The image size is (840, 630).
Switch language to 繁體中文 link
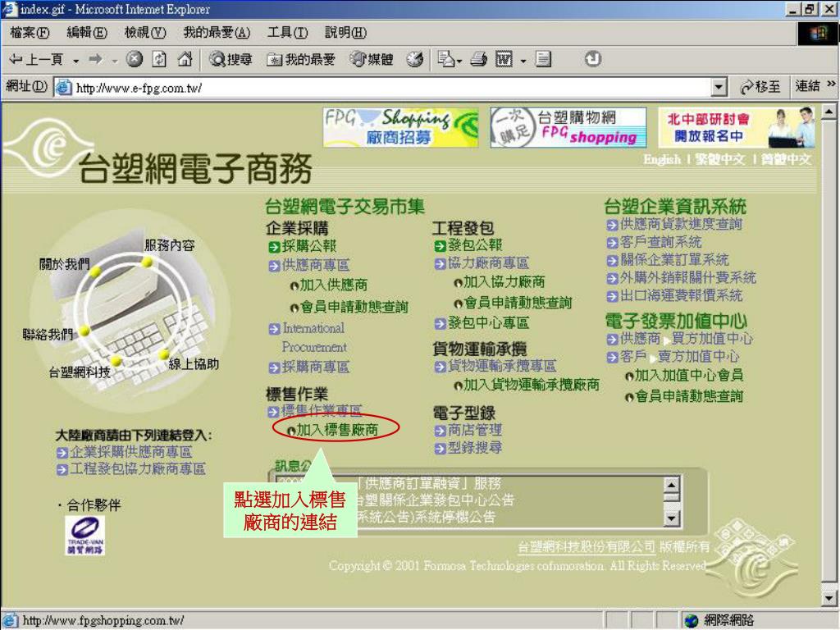coord(720,160)
